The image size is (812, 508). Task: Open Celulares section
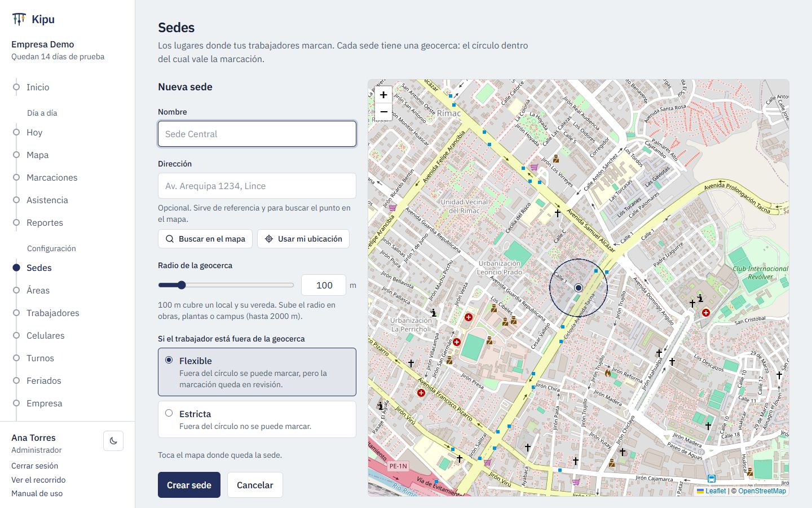point(45,335)
